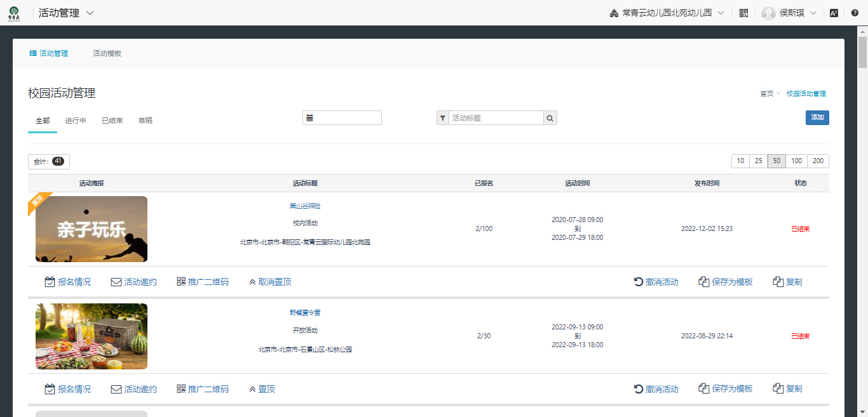Click the 校园活动管理 breadcrumb link
The image size is (868, 417).
click(806, 93)
